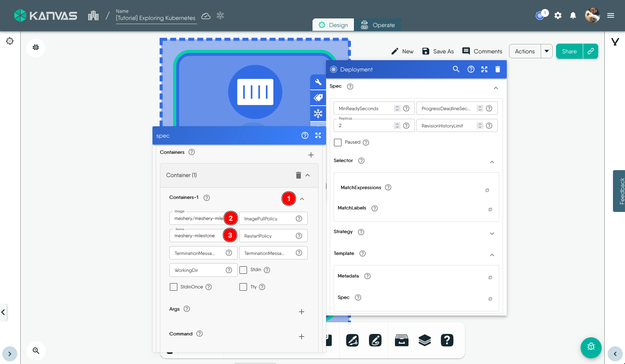
Task: Switch to the Operate tab
Action: click(378, 25)
